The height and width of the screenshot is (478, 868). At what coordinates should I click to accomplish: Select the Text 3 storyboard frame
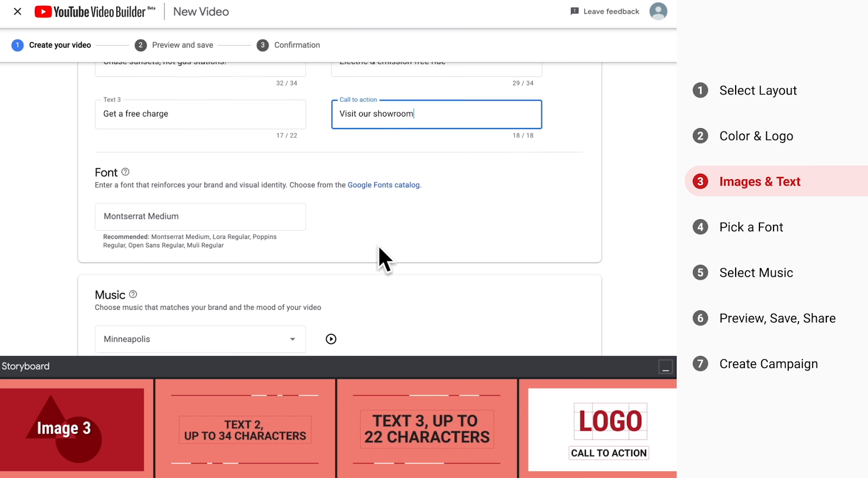427,429
